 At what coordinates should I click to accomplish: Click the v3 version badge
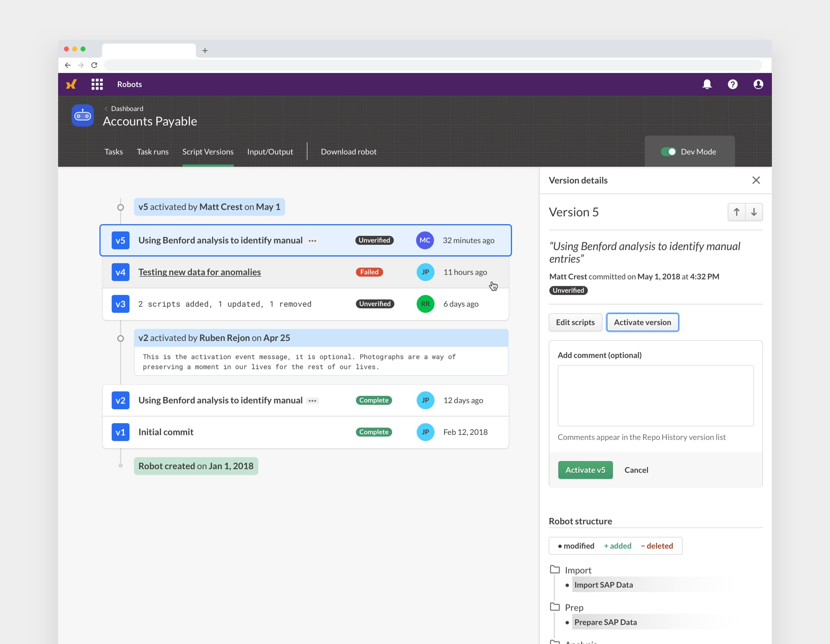click(x=120, y=304)
